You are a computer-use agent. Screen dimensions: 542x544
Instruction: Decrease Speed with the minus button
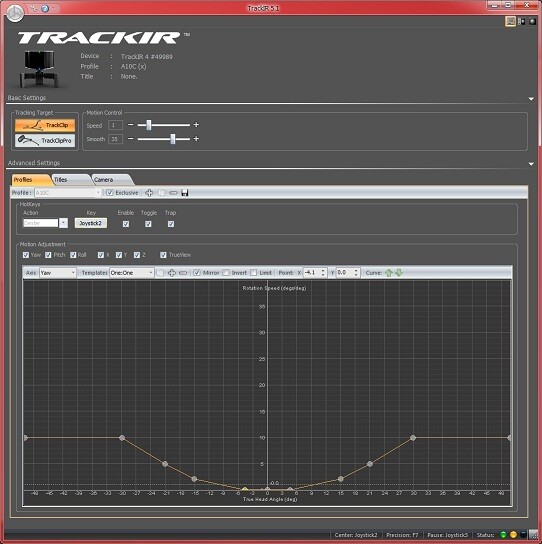[x=130, y=125]
